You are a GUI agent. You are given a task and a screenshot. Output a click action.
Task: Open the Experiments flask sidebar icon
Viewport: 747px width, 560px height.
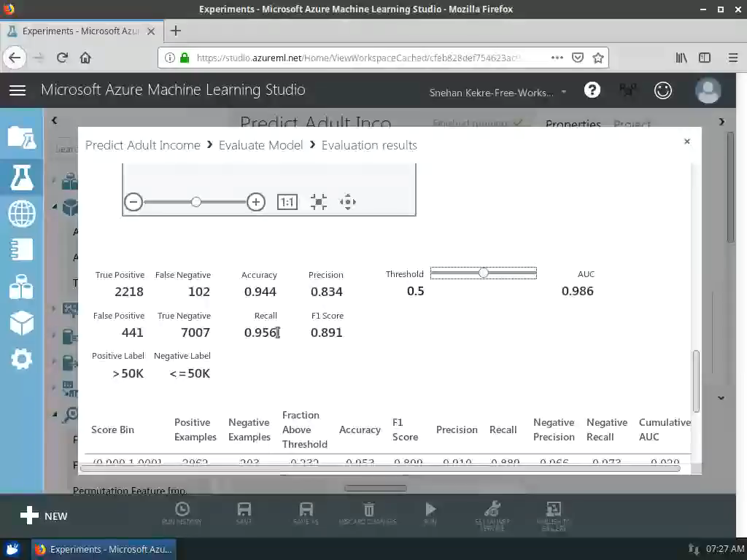21,177
